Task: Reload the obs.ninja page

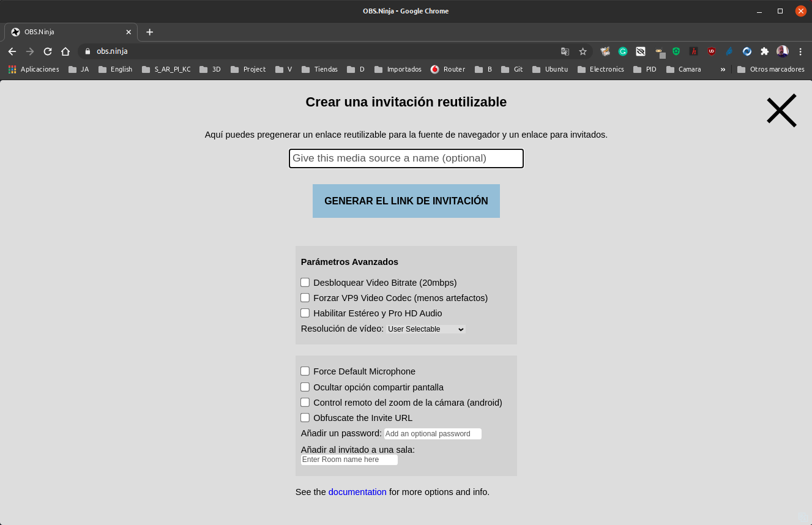Action: [48, 51]
